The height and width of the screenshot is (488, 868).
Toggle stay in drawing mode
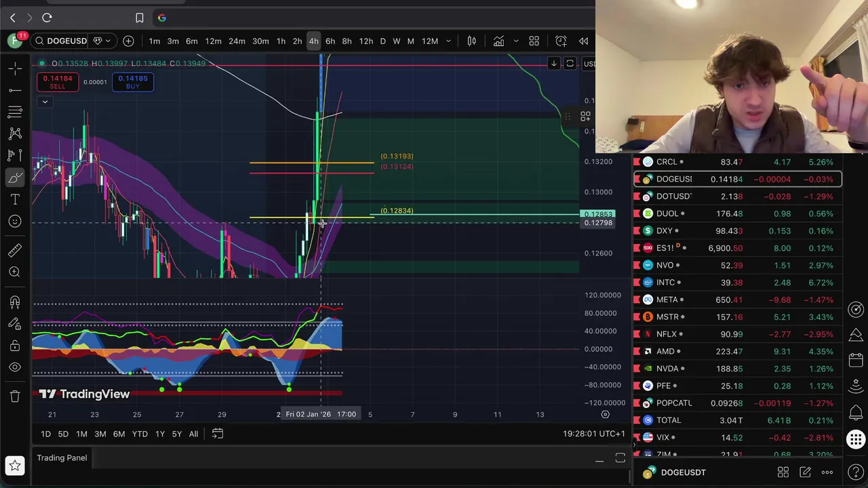pos(15,323)
